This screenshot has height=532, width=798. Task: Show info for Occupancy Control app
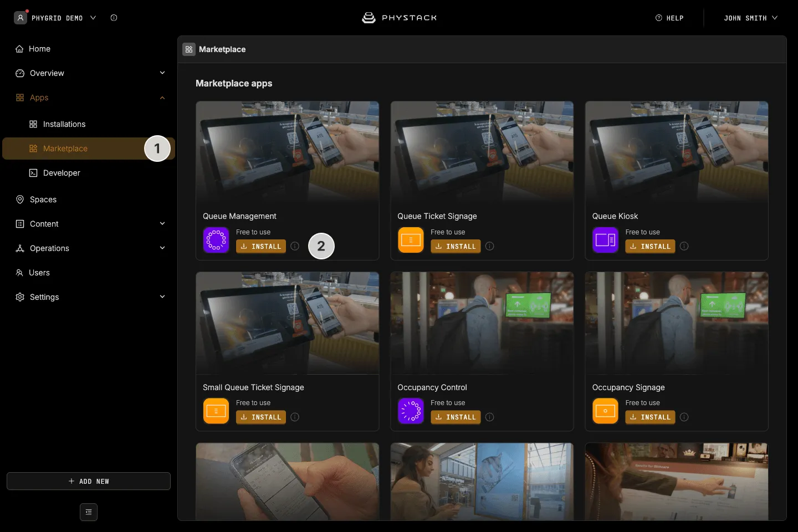[x=490, y=417]
